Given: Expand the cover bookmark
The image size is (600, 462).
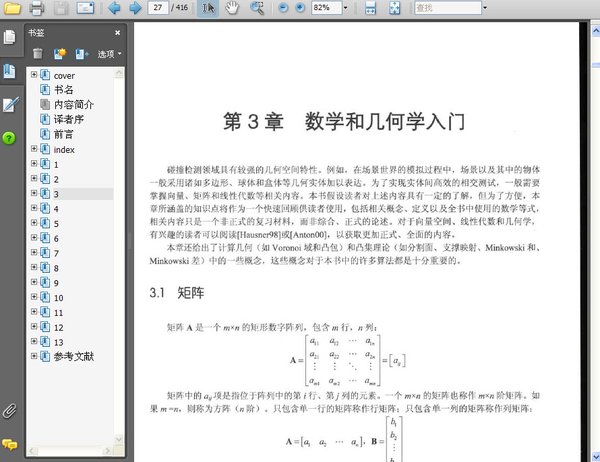Looking at the screenshot, I should click(x=34, y=75).
